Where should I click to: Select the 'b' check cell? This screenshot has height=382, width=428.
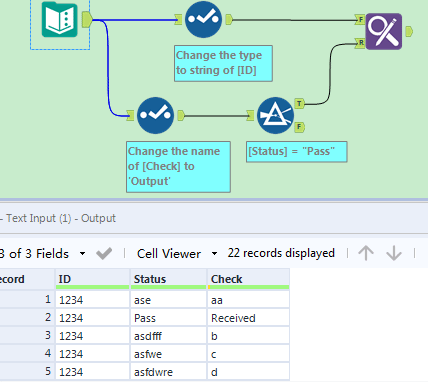248,336
